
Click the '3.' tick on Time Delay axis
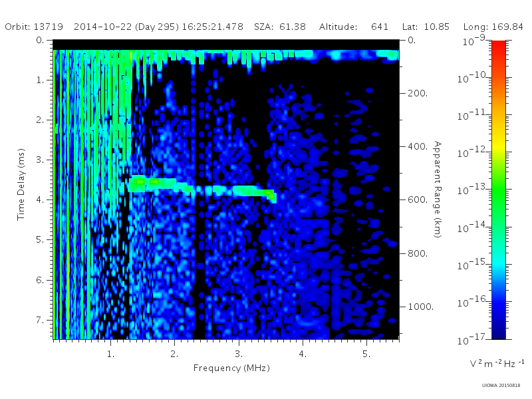click(40, 160)
